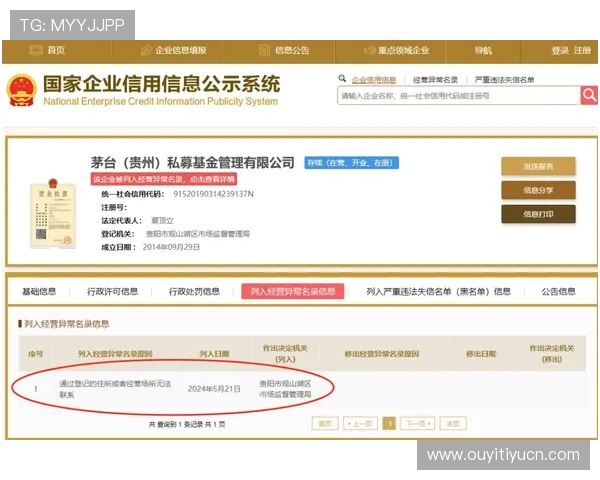Open the business license thumbnail image

(53, 214)
